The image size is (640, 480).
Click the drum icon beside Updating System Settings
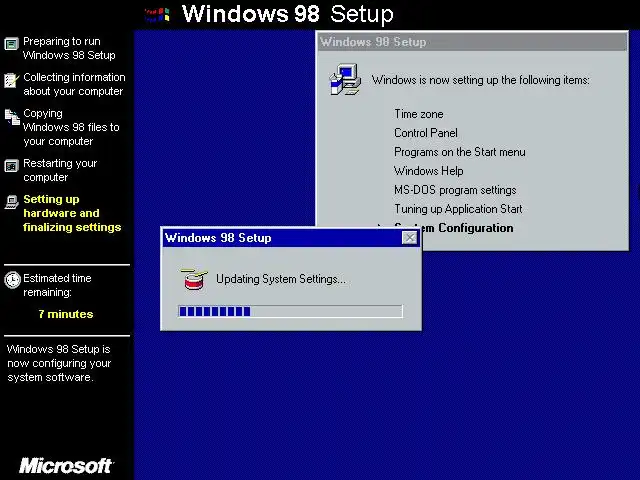coord(194,279)
